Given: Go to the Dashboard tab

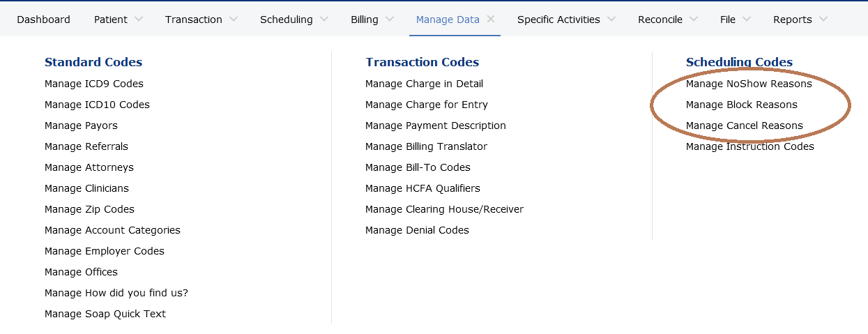Looking at the screenshot, I should pos(43,20).
